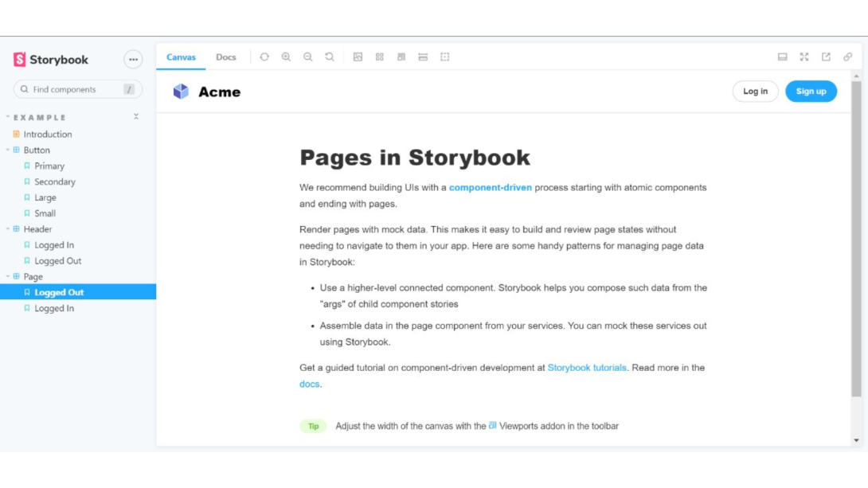Open the viewport size tool
868x488 pixels.
[401, 57]
